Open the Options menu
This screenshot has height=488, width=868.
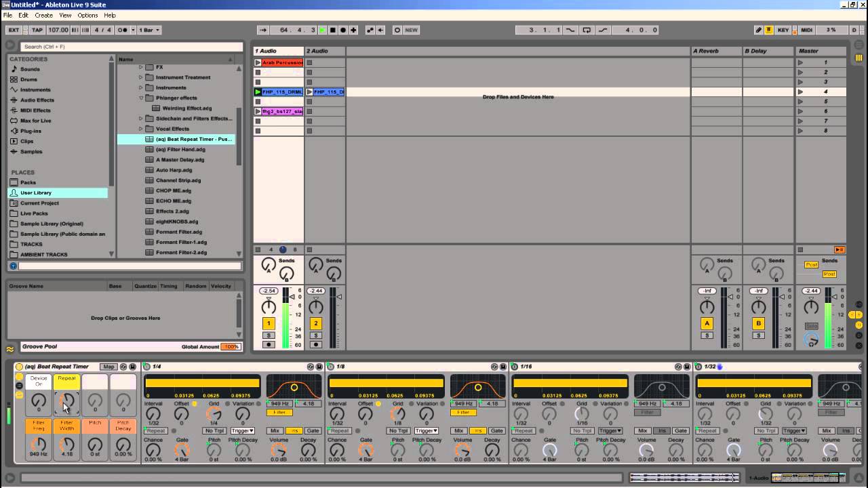click(87, 15)
